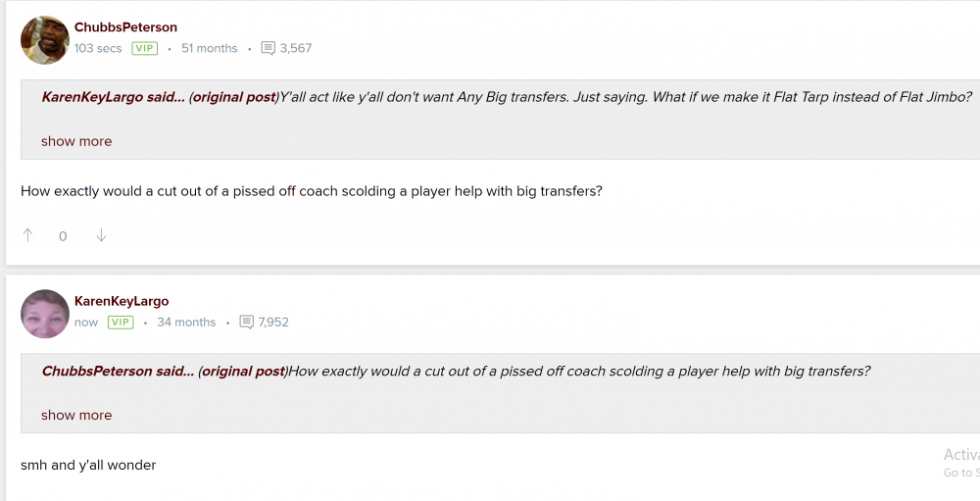The width and height of the screenshot is (980, 501).
Task: Open ChubbsPeterson username link
Action: click(125, 27)
